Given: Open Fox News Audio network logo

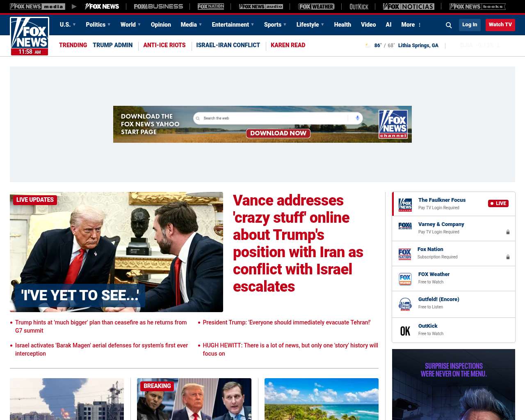Looking at the screenshot, I should 261,7.
